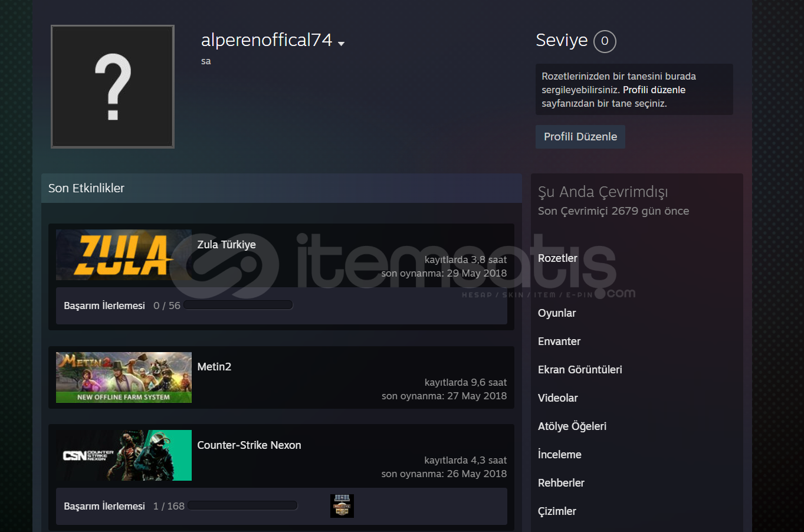This screenshot has height=532, width=804.
Task: Open the Counter-Strike Nexon banner image
Action: [x=124, y=455]
